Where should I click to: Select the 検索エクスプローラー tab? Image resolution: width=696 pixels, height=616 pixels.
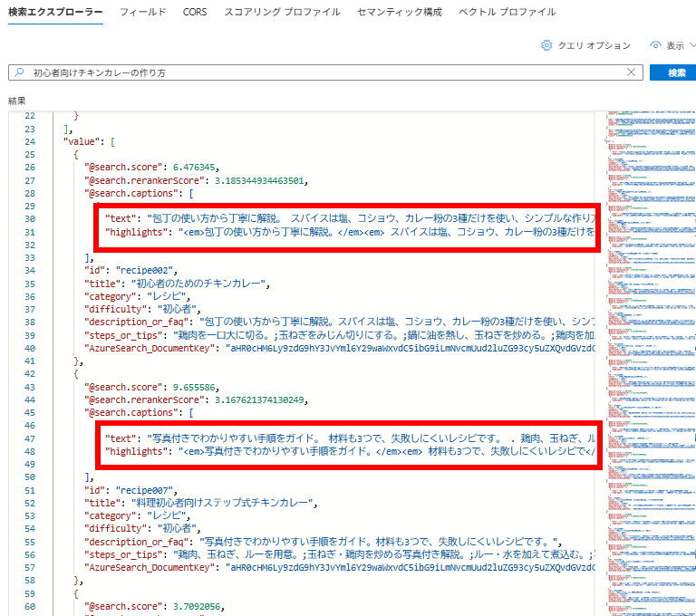tap(55, 13)
